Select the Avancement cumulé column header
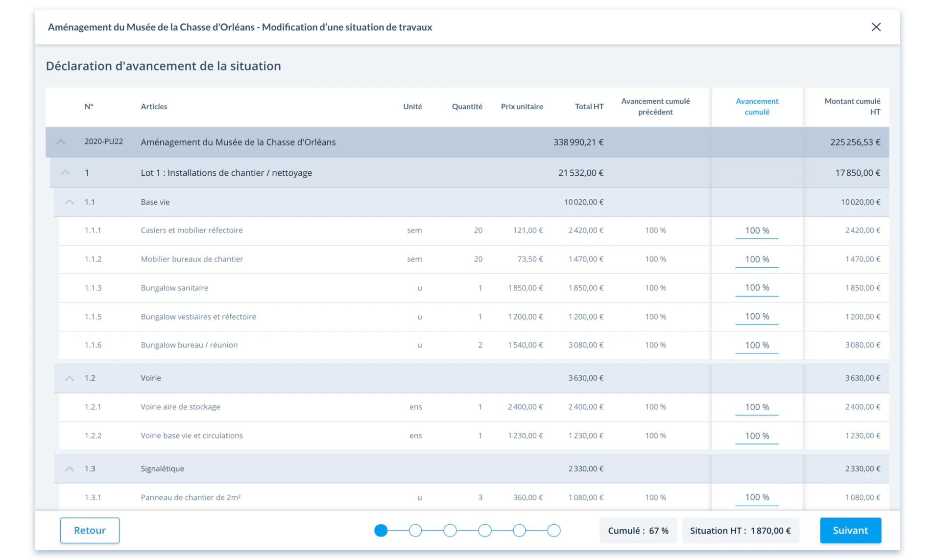The image size is (935, 560). click(757, 106)
